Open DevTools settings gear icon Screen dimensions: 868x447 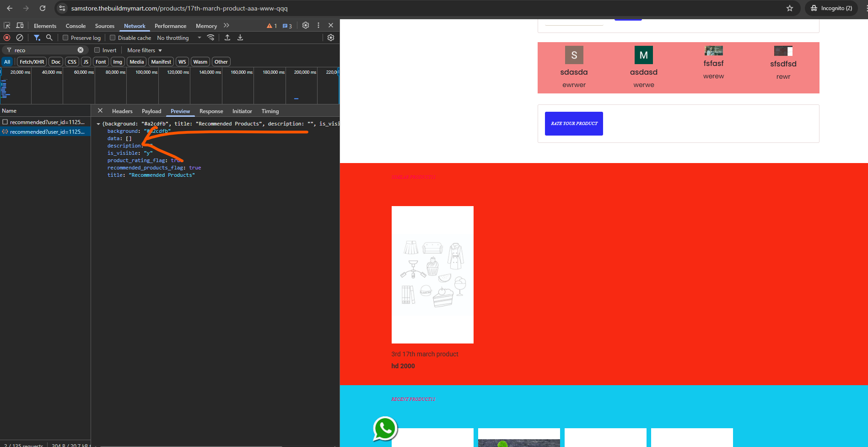tap(306, 26)
